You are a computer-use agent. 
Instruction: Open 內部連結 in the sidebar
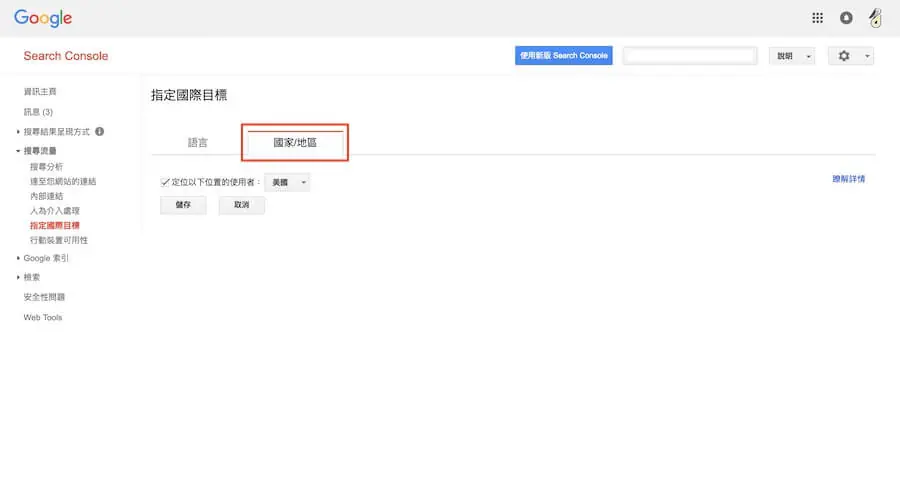point(46,196)
